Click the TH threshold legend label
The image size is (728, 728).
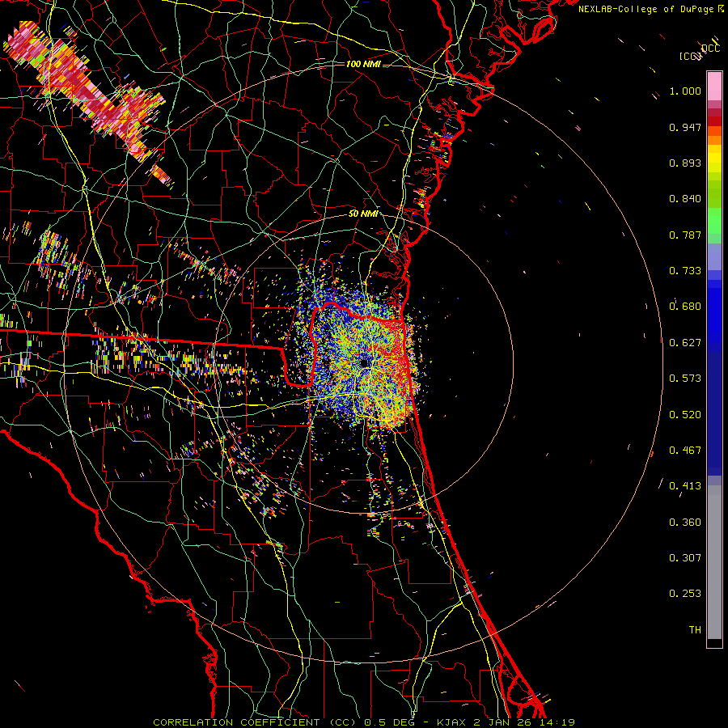[695, 630]
